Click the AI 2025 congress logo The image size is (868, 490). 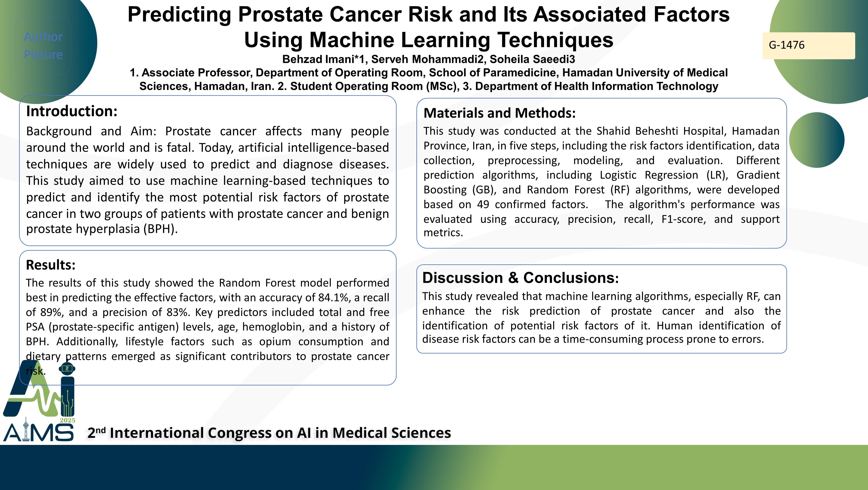[x=39, y=391]
